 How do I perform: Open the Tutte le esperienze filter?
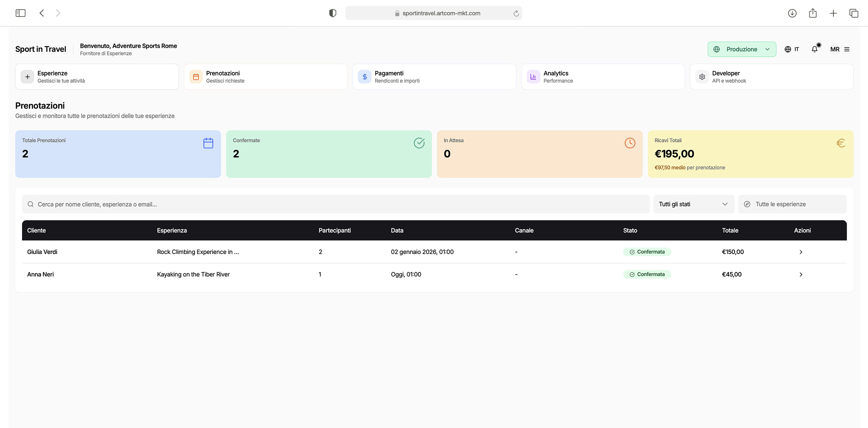click(x=792, y=204)
